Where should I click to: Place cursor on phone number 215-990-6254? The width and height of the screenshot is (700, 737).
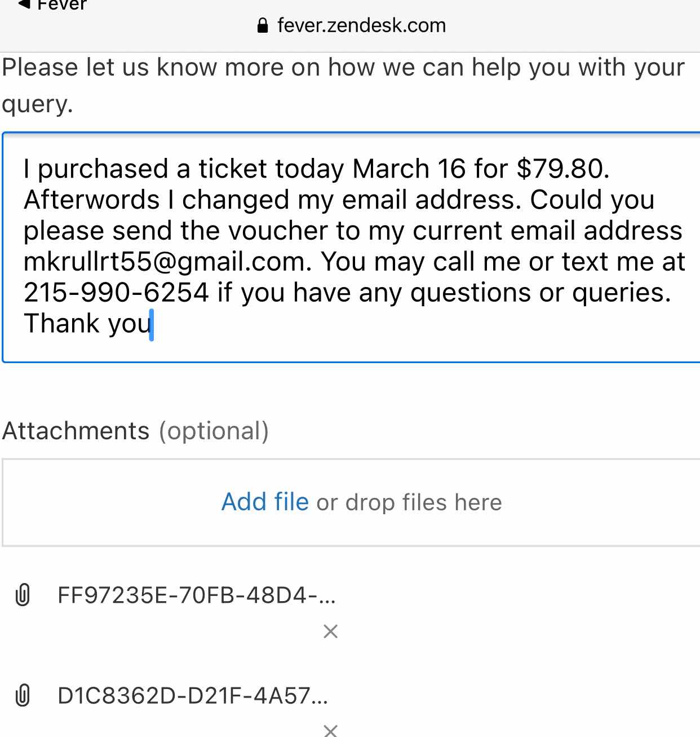(x=116, y=292)
